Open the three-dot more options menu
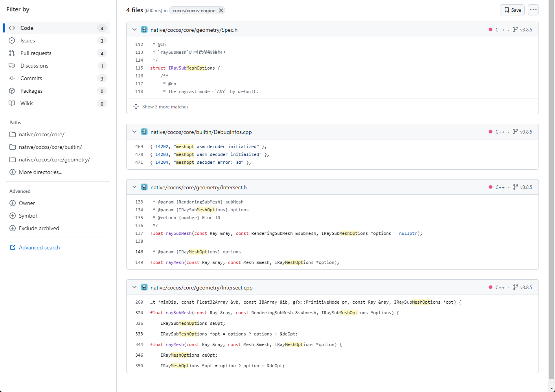Viewport: 555px width, 392px height. tap(533, 10)
